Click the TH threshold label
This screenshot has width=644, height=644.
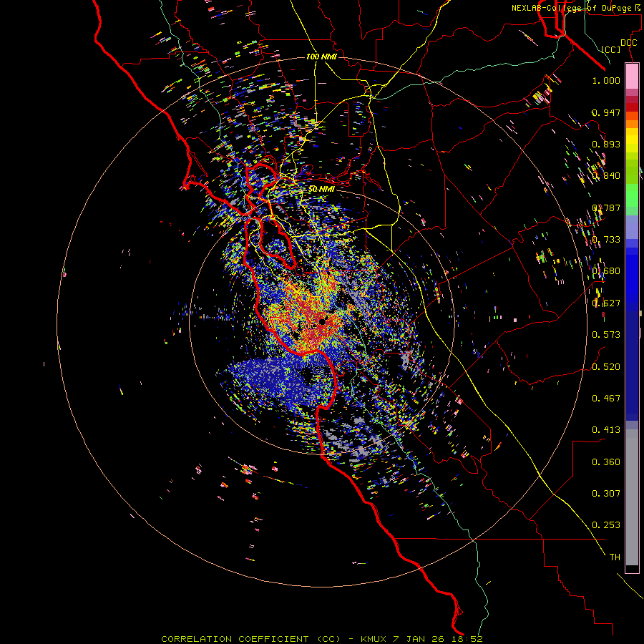point(615,557)
